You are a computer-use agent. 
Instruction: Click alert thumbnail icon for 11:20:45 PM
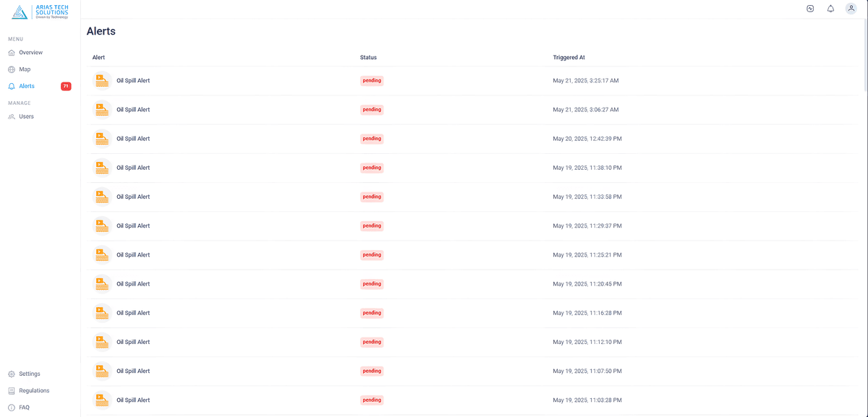[x=102, y=284]
